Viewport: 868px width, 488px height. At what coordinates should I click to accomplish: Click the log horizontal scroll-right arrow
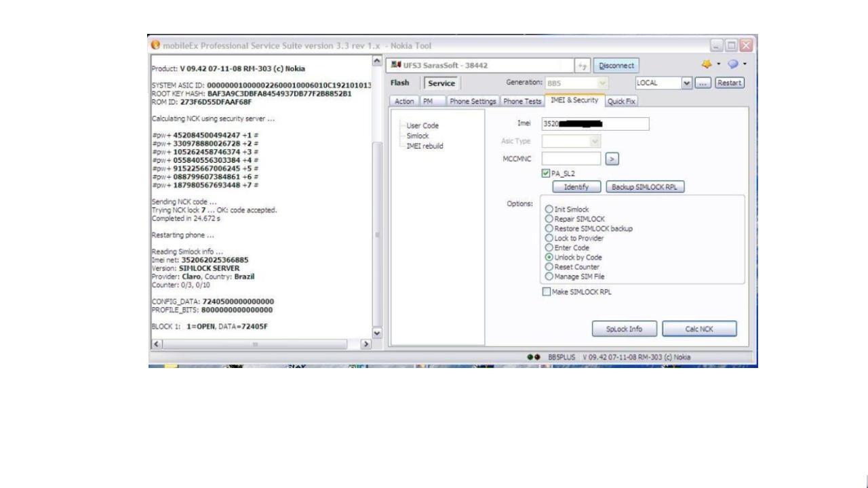coord(367,344)
